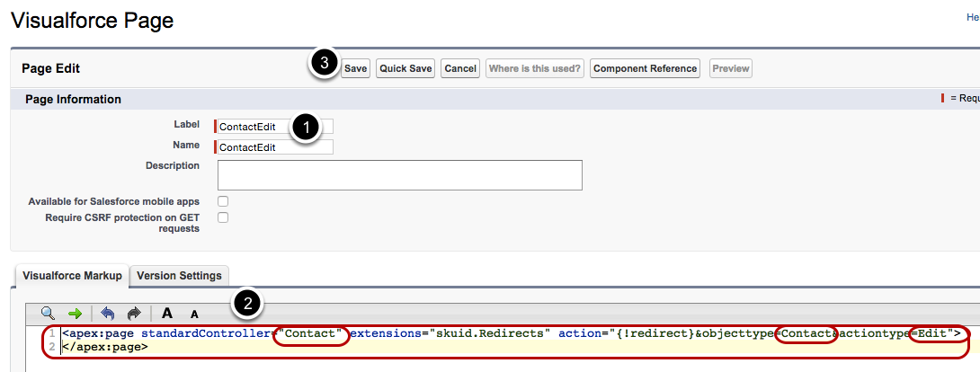
Task: Switch to the Version Settings tab
Action: 180,276
